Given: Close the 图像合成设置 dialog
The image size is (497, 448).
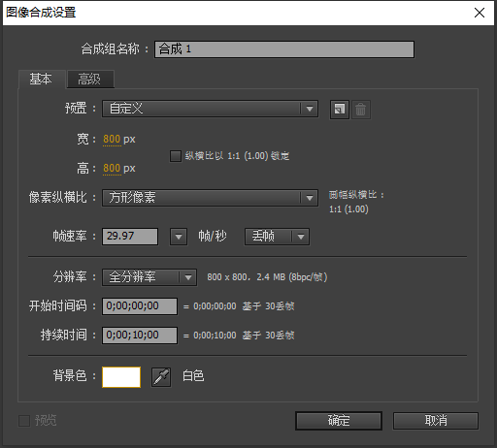Looking at the screenshot, I should click(x=480, y=13).
